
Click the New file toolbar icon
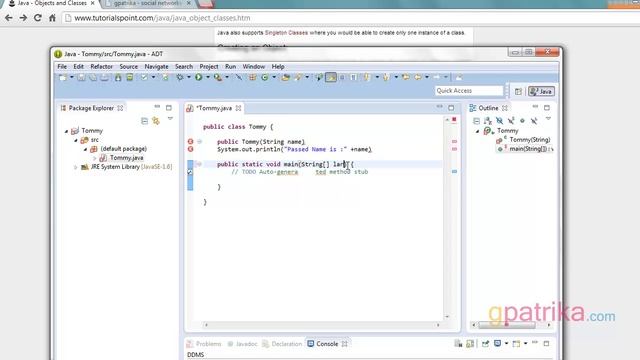(x=63, y=77)
